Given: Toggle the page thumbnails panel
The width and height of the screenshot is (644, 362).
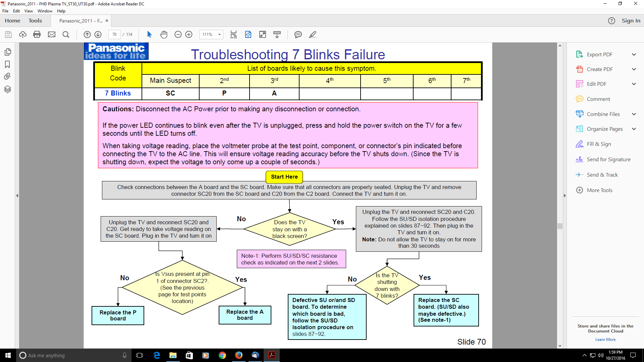Looking at the screenshot, I should pyautogui.click(x=7, y=52).
